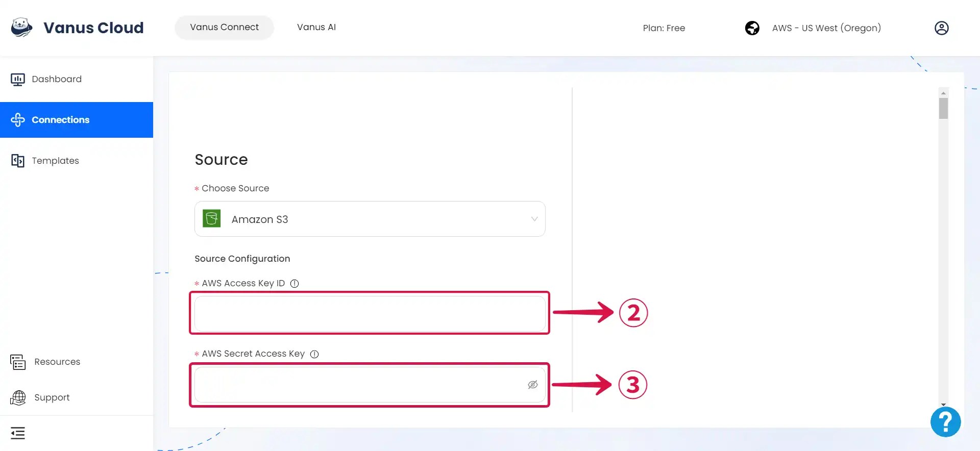Image resolution: width=980 pixels, height=451 pixels.
Task: Open the Amazon S3 source combo box
Action: tap(370, 219)
